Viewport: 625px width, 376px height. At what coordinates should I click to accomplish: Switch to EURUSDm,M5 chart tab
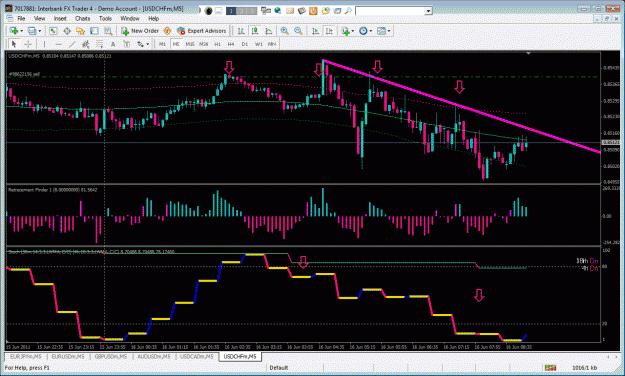[68, 356]
